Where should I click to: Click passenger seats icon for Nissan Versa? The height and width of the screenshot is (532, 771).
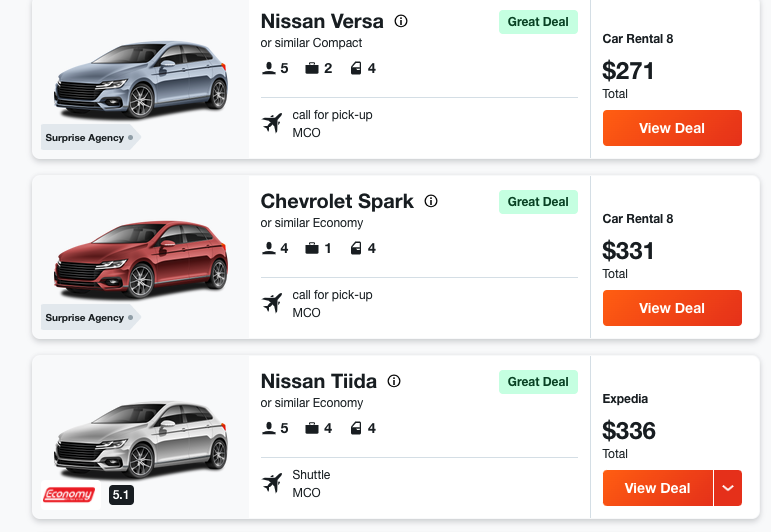coord(268,68)
